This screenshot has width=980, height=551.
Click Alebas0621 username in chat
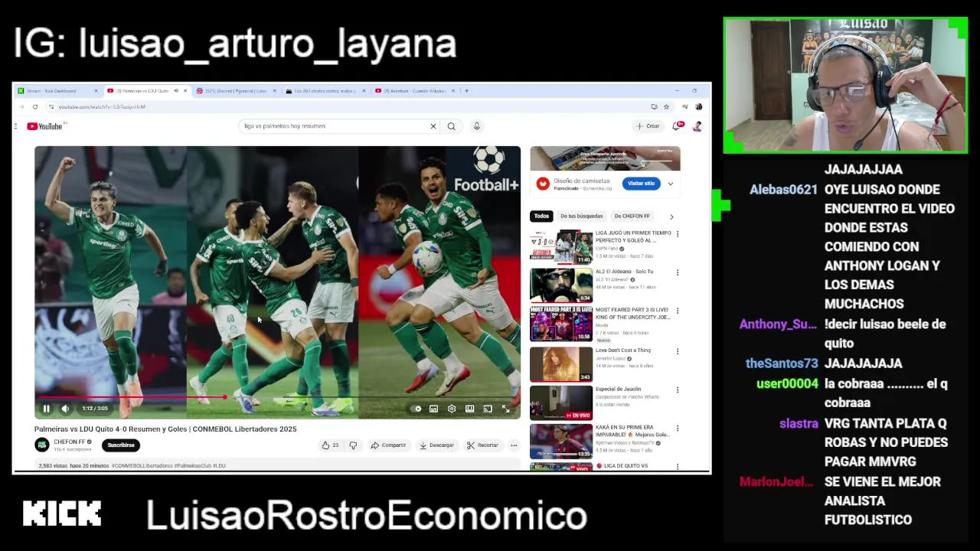point(783,190)
